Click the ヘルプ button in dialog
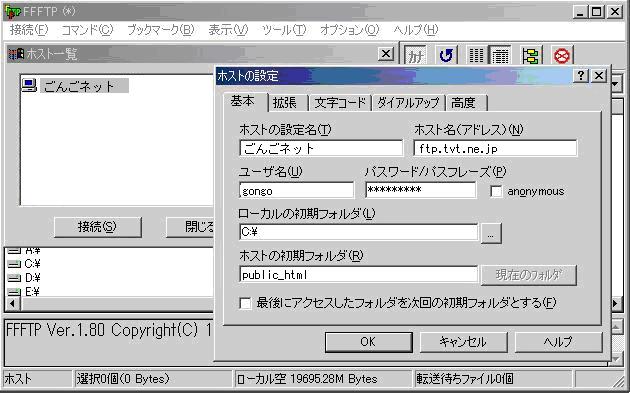Viewport: 630px width, 393px height. 558,342
